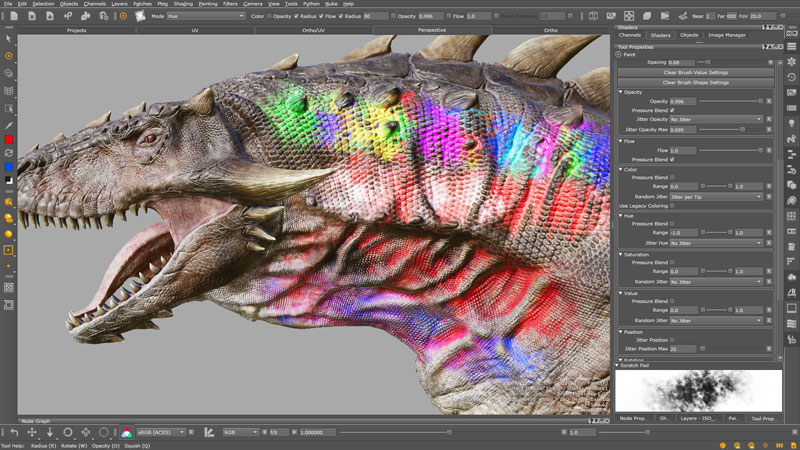The image size is (800, 450).
Task: Click the rotate circle icon in bottom toolbar
Action: (x=67, y=432)
